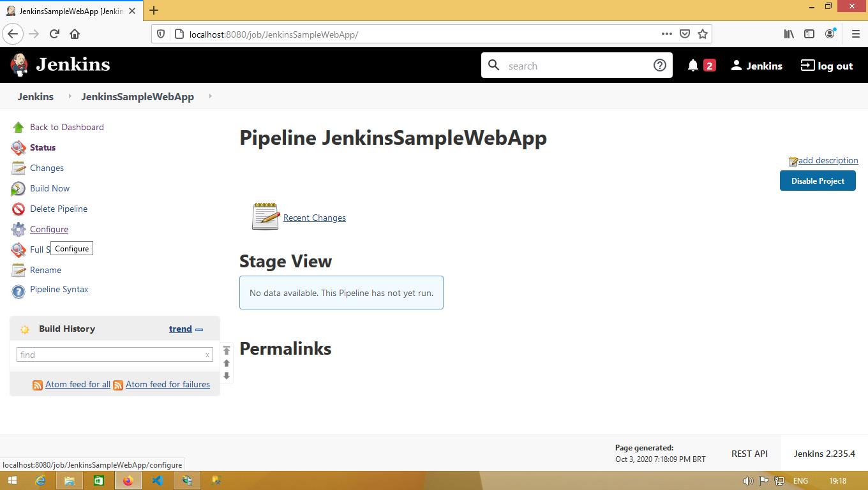
Task: Open the REST API link
Action: pos(749,454)
